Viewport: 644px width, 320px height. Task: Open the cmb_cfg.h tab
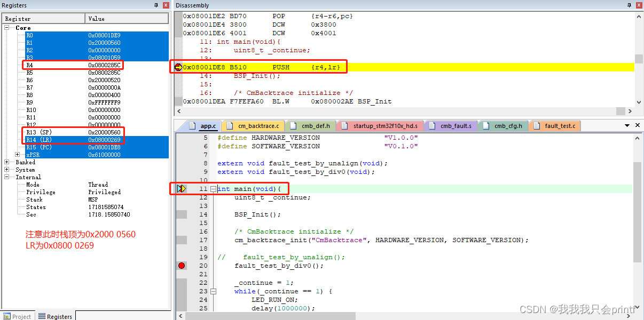coord(503,126)
